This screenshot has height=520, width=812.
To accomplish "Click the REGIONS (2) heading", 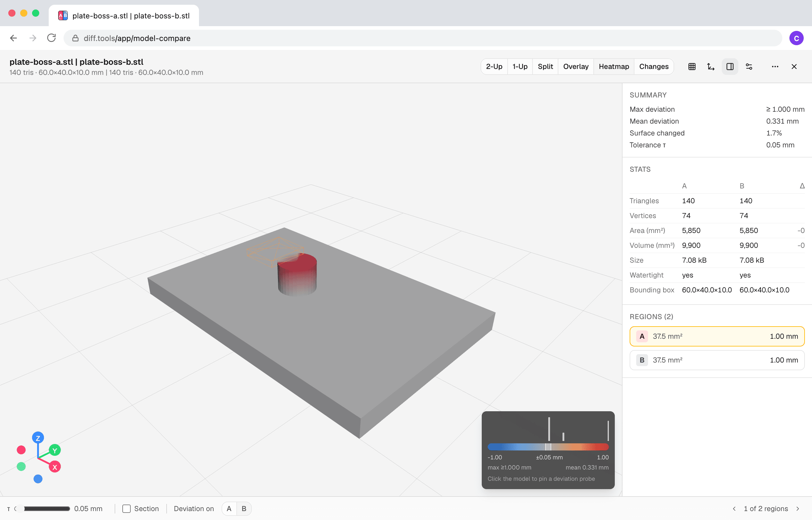I will click(651, 317).
